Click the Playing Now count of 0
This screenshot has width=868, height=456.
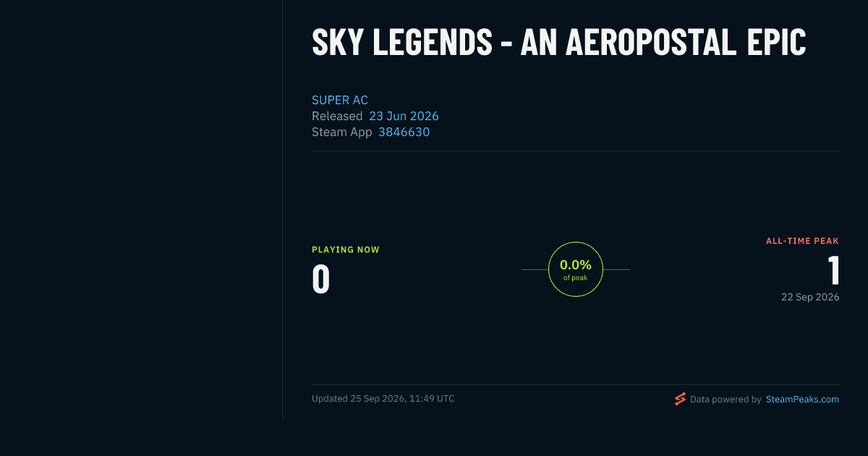pos(321,279)
